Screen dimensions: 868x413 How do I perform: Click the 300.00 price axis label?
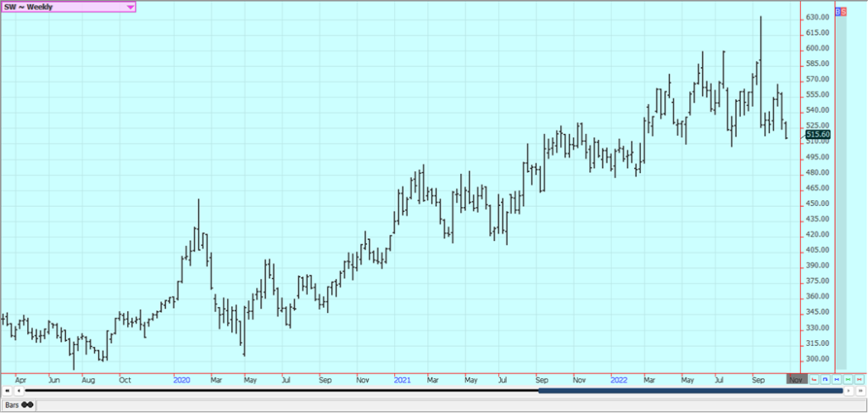tap(818, 358)
